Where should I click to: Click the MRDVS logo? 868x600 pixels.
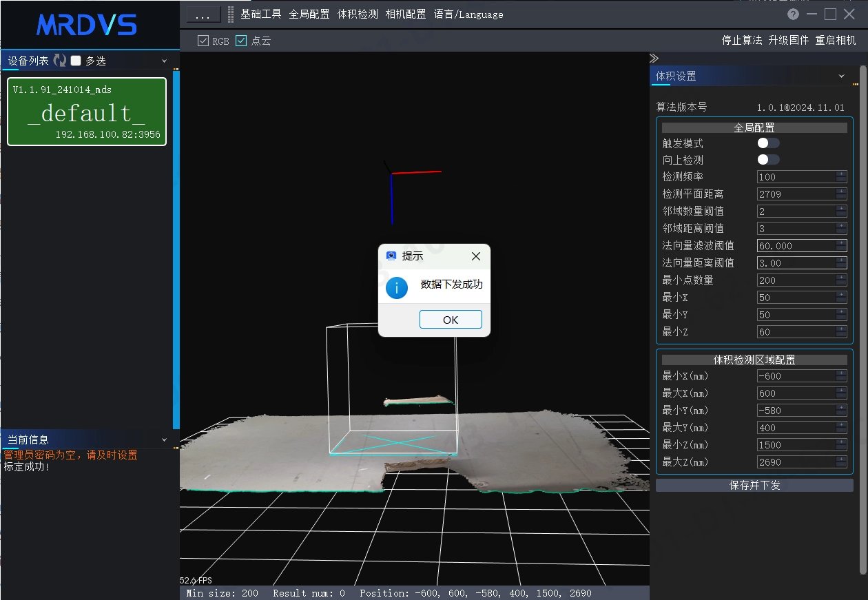[87, 25]
